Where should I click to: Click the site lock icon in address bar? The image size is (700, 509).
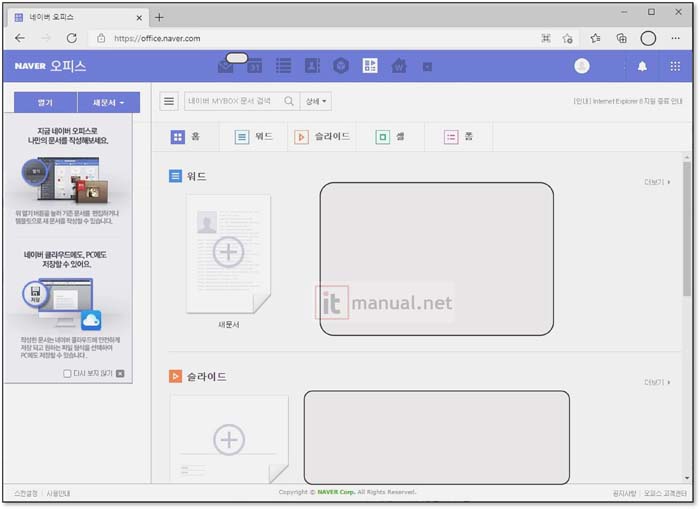[101, 38]
